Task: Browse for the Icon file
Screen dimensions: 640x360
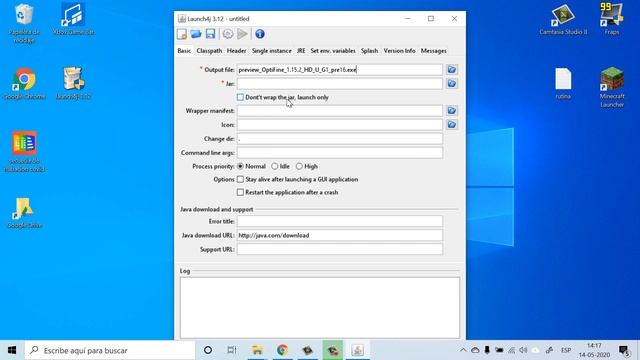Action: [451, 124]
